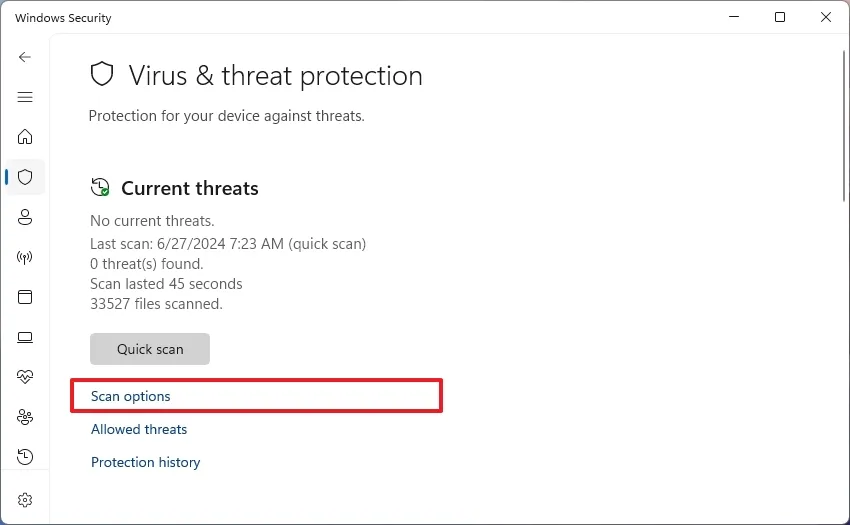Maximize the Windows Security window

[780, 17]
